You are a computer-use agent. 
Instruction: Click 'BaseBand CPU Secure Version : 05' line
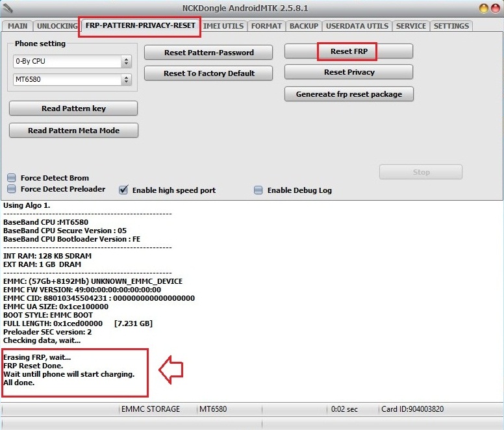click(x=65, y=231)
